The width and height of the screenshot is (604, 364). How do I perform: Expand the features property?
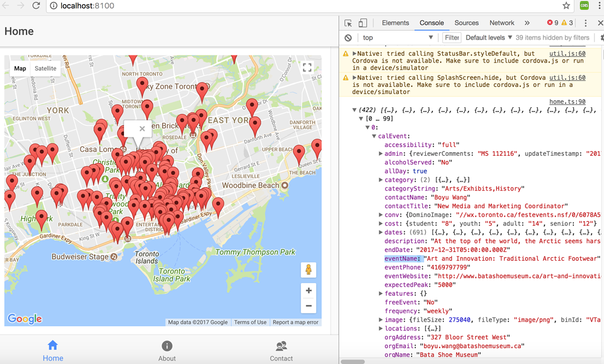click(x=380, y=294)
